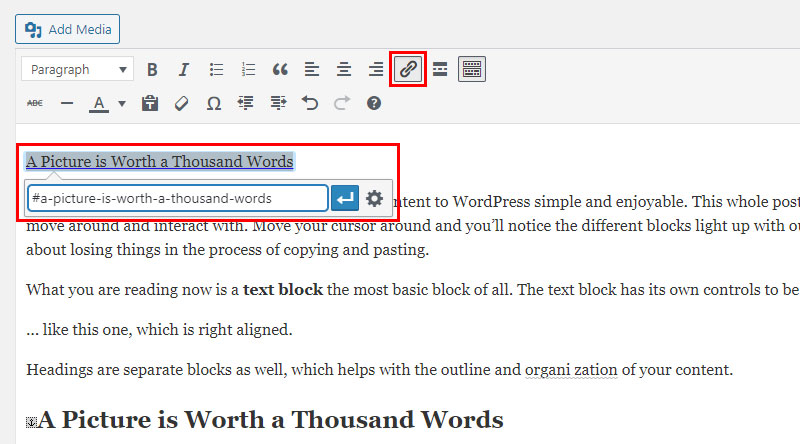Insert a bulleted list
800x444 pixels.
(216, 69)
